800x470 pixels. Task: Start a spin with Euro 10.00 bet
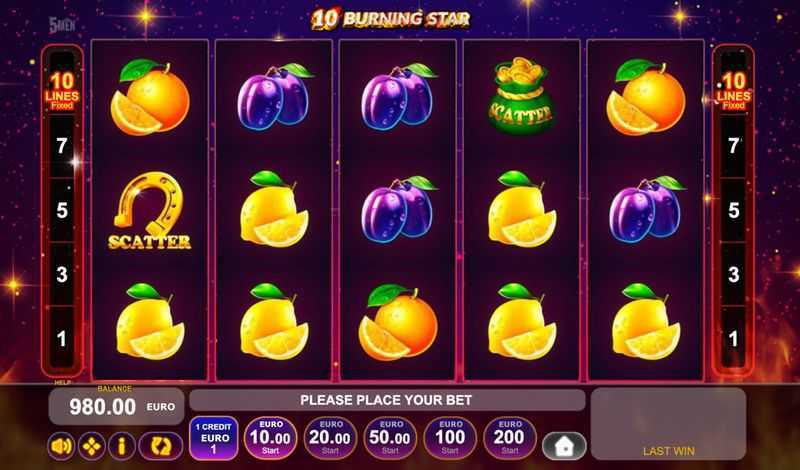[x=270, y=438]
